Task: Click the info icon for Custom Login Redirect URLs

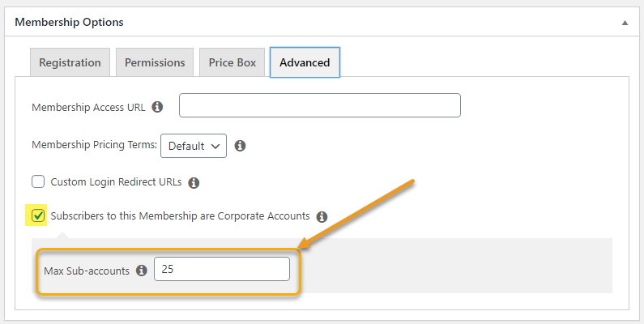Action: [194, 183]
